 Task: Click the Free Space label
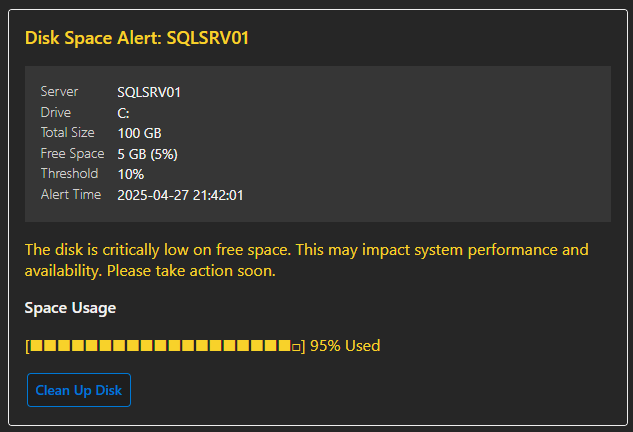pos(73,153)
